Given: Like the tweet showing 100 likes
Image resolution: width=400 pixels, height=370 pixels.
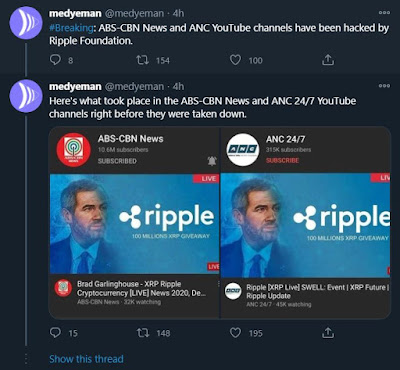Looking at the screenshot, I should pos(235,60).
